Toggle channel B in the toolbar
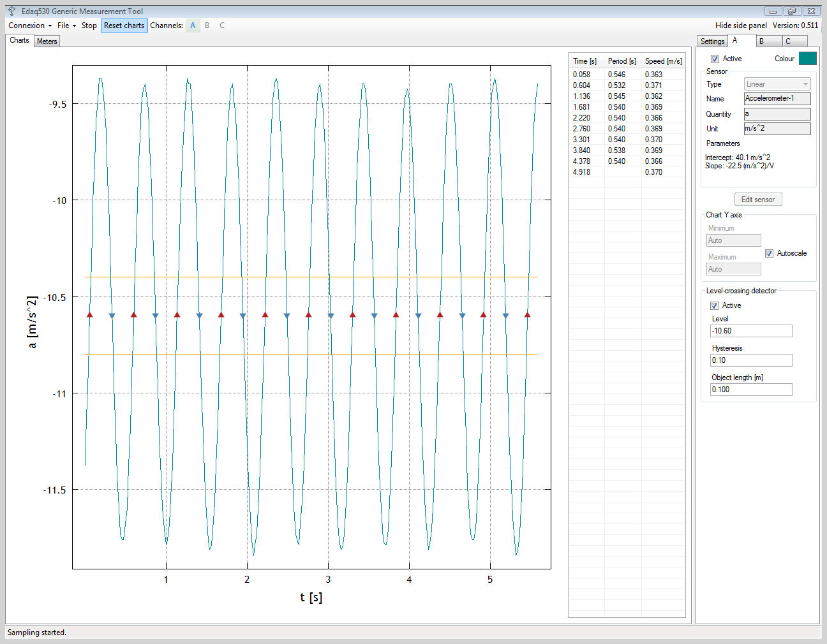827x644 pixels. click(207, 26)
